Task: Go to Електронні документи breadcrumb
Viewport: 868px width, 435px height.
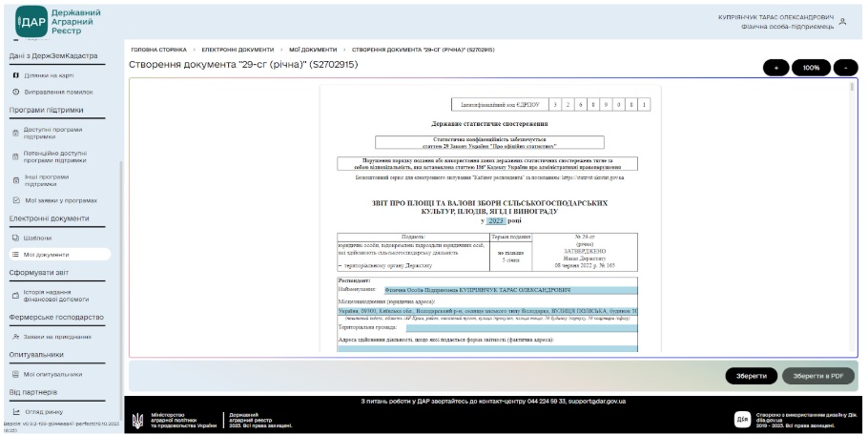Action: tap(238, 50)
